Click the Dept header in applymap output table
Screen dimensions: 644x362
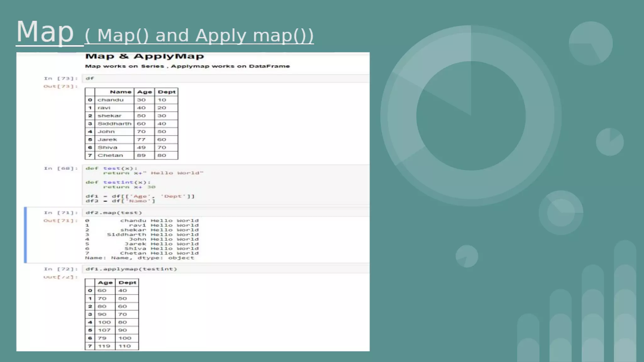127,282
